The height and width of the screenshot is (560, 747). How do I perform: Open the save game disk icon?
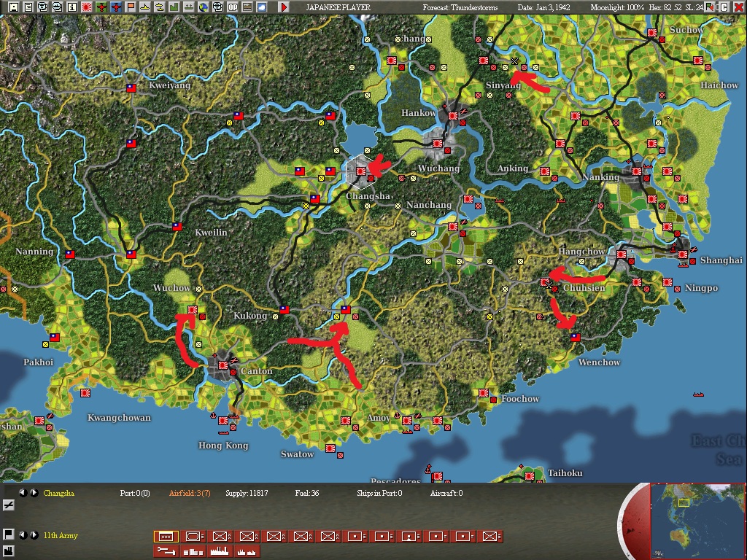(13, 7)
